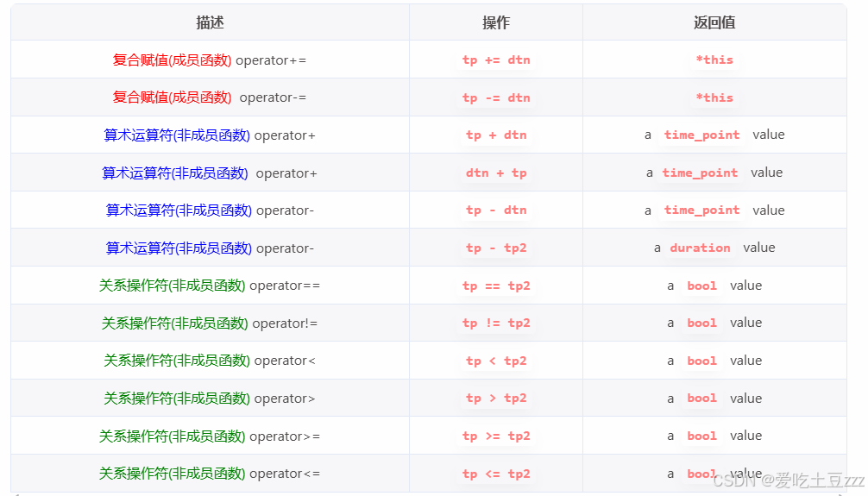868x496 pixels.
Task: Click the operator+ description in the tp + dtn row
Action: (210, 135)
